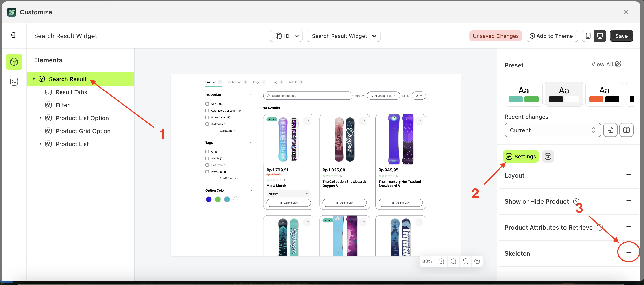The width and height of the screenshot is (644, 285).
Task: Click the wishlist heart on Mix & Match product
Action: click(307, 121)
